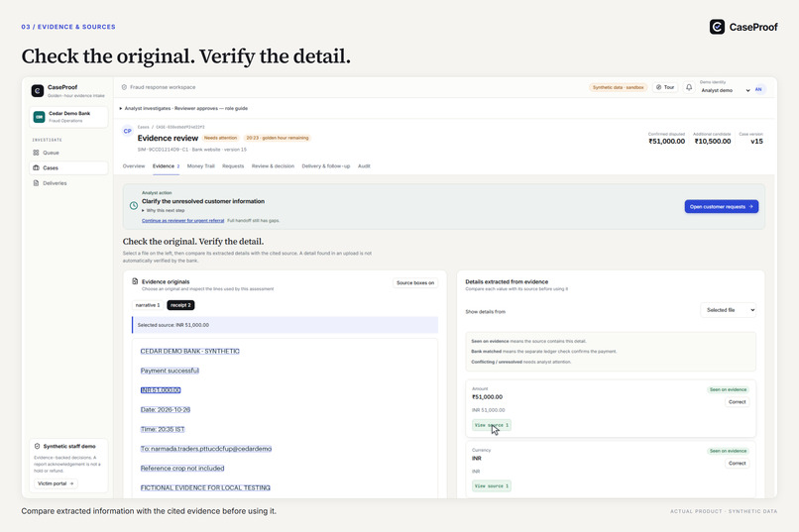Click the CaseProof logo in the sidebar

click(38, 90)
